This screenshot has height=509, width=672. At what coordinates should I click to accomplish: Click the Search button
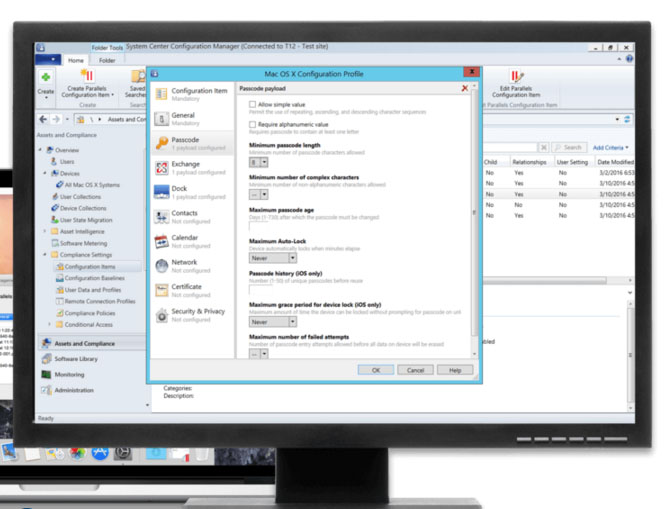(569, 147)
